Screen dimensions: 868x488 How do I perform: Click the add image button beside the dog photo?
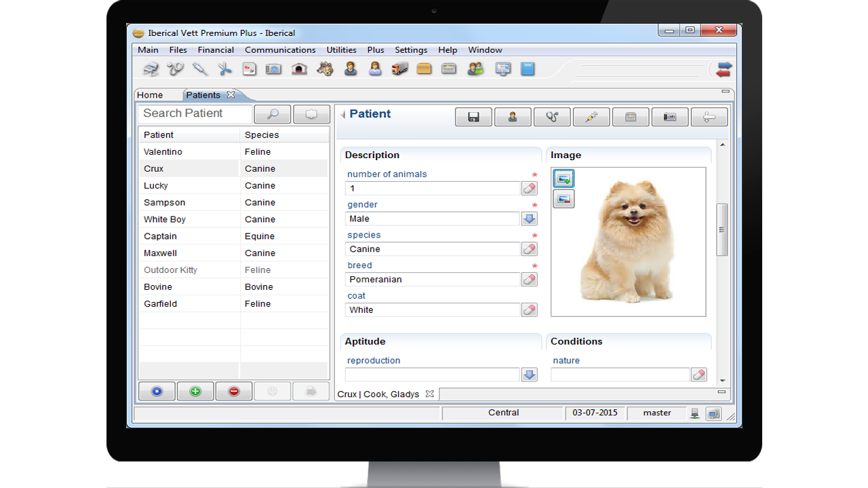[x=564, y=179]
